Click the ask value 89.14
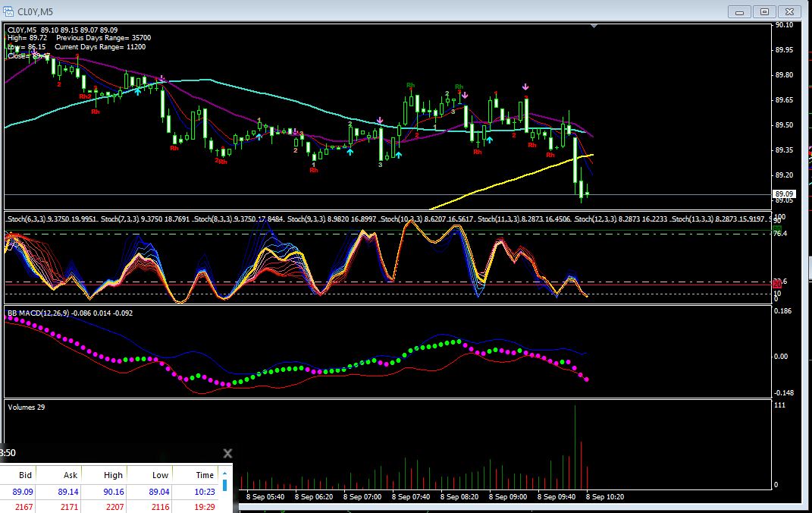 68,492
